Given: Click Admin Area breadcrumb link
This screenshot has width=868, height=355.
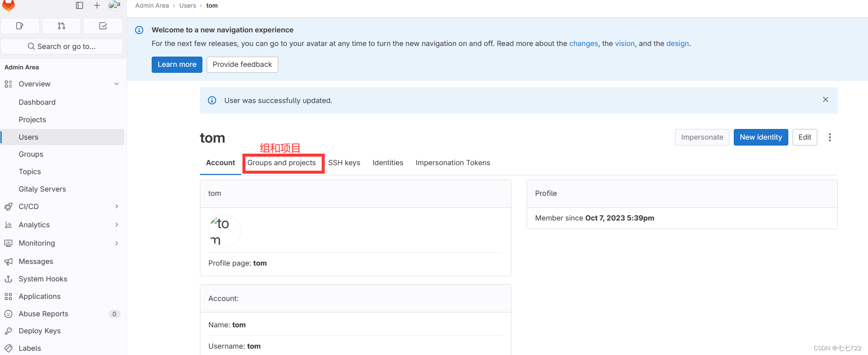Looking at the screenshot, I should pos(152,6).
